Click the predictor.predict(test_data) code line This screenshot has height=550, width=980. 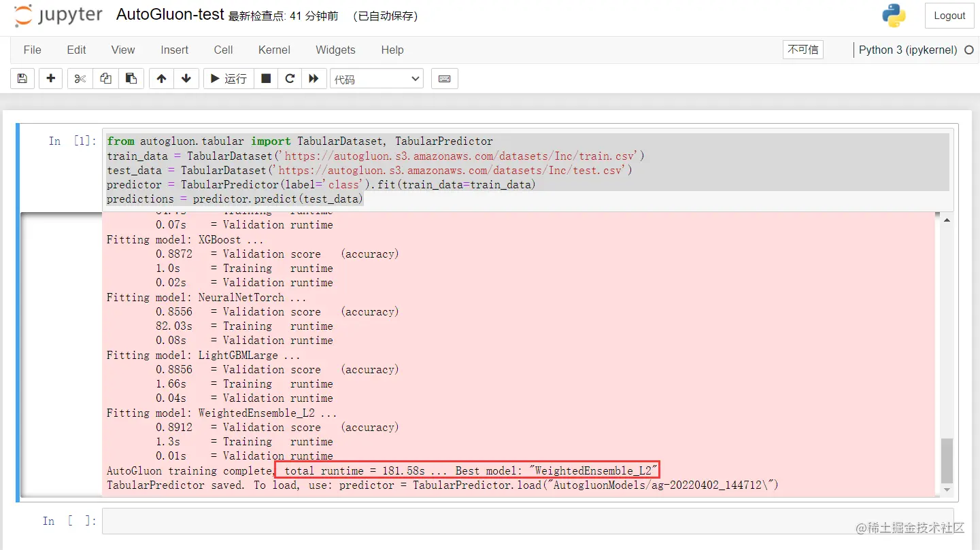[235, 199]
